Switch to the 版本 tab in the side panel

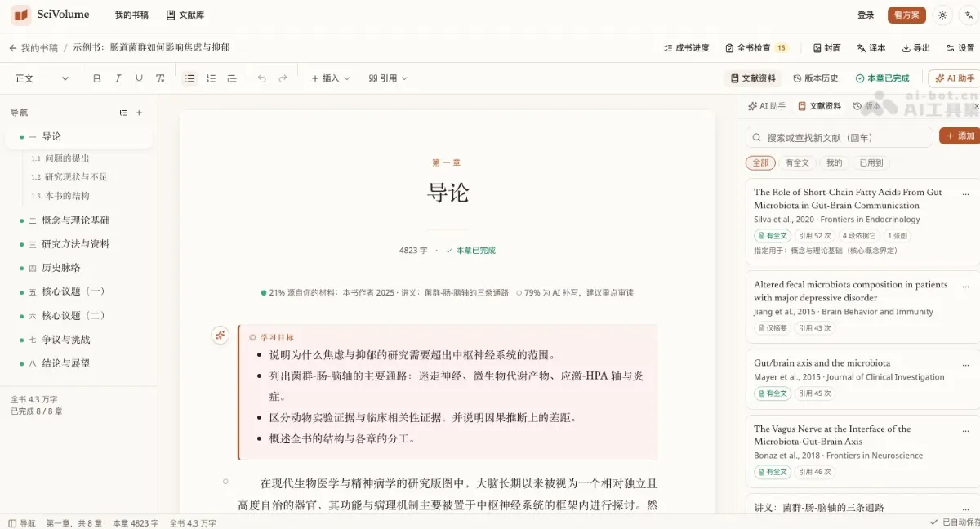[x=866, y=106]
